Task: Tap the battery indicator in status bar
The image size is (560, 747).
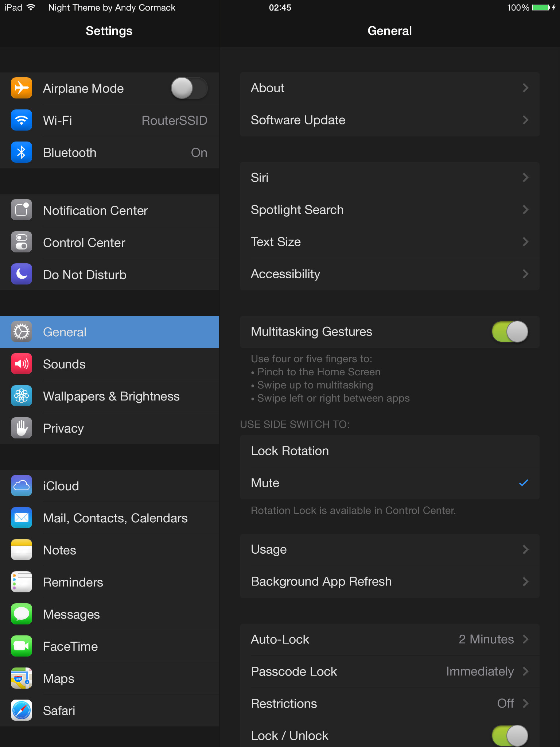Action: pyautogui.click(x=541, y=7)
